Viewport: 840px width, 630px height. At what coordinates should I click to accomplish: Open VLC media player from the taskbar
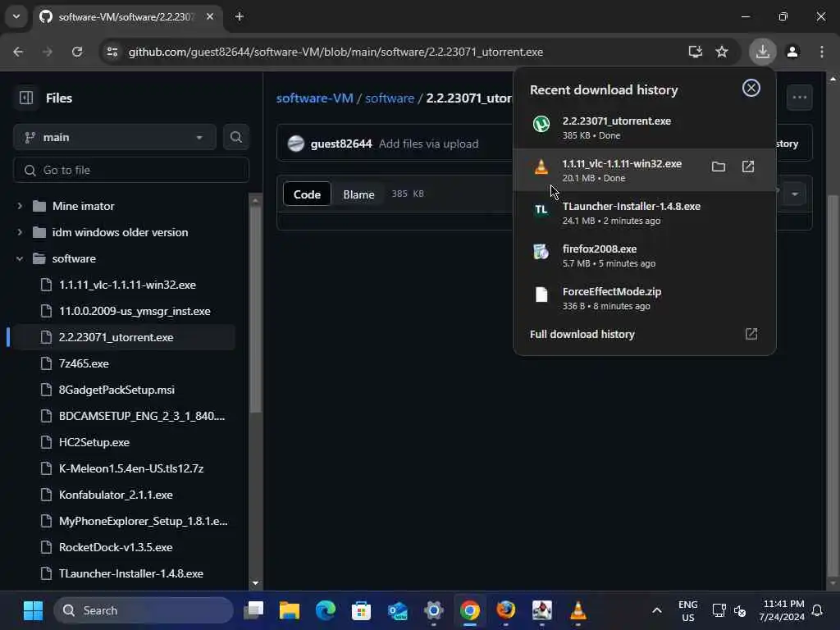coord(578,610)
